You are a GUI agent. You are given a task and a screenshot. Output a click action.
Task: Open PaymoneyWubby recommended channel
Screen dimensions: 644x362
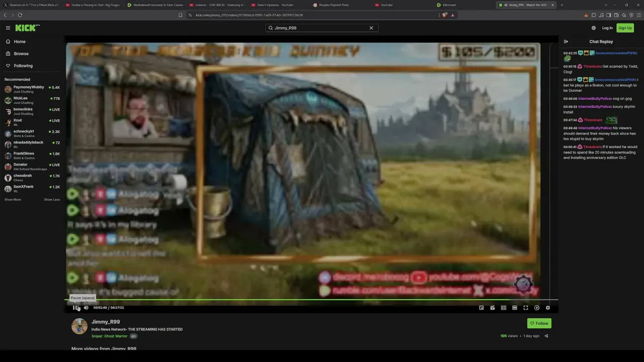pos(32,89)
